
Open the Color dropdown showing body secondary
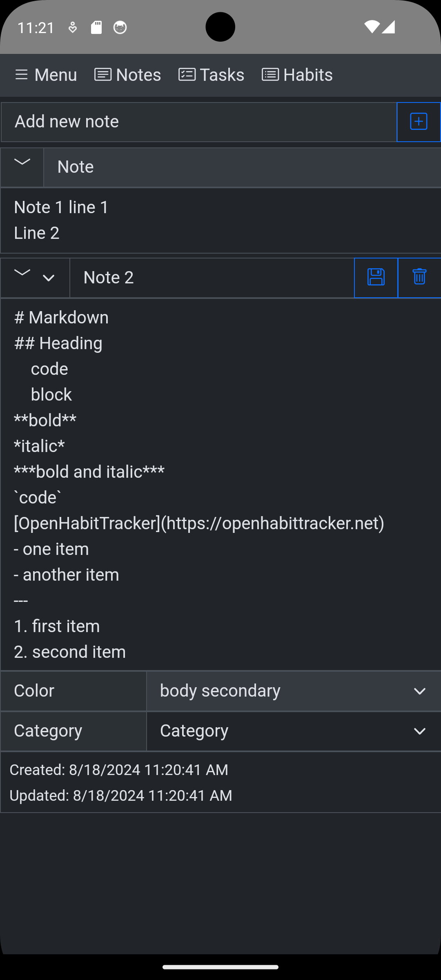(294, 691)
